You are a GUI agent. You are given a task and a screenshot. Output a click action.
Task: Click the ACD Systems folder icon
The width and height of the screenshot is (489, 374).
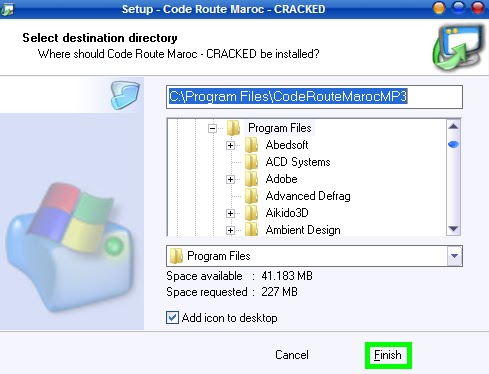click(x=251, y=162)
